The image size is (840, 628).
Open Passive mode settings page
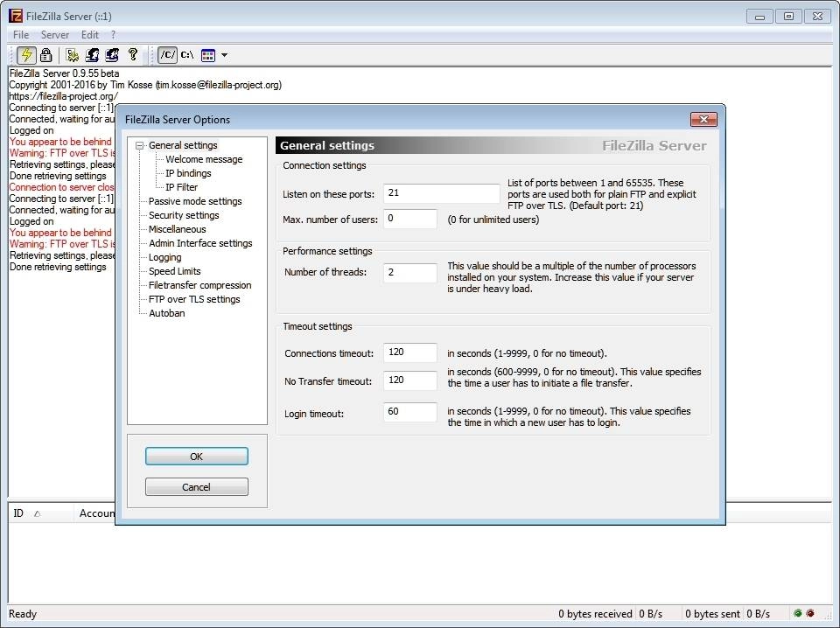click(195, 201)
